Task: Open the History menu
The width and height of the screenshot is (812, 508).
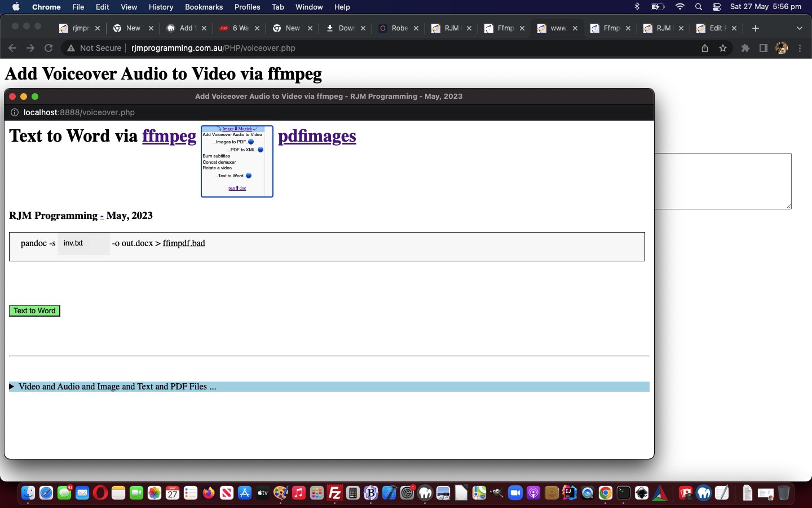Action: [x=161, y=7]
